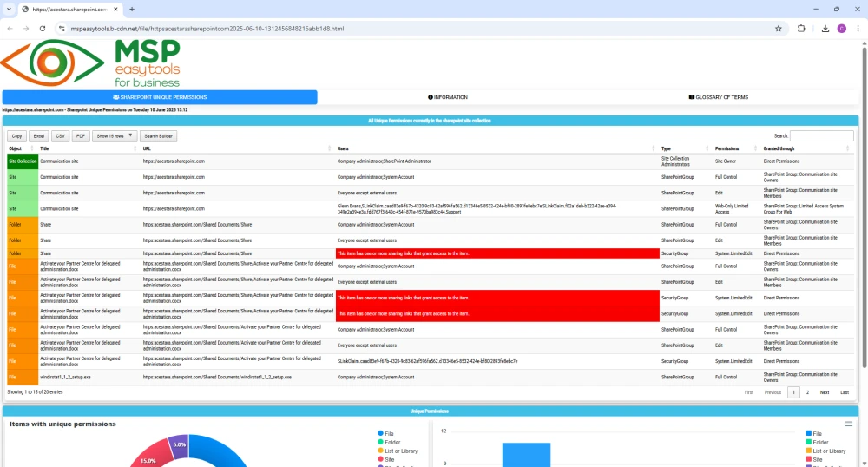Toggle File series in bar chart legend
The width and height of the screenshot is (868, 467).
point(814,433)
